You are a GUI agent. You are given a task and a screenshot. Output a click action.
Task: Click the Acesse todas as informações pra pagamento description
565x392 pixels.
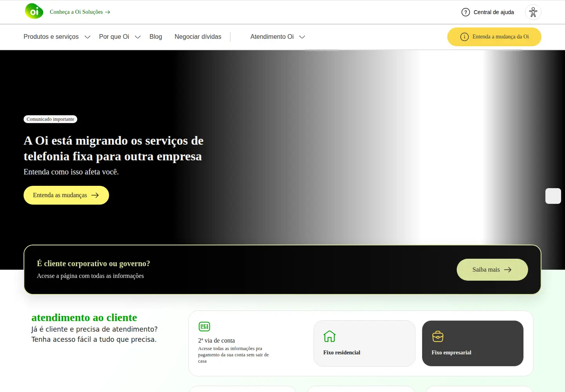pyautogui.click(x=233, y=355)
